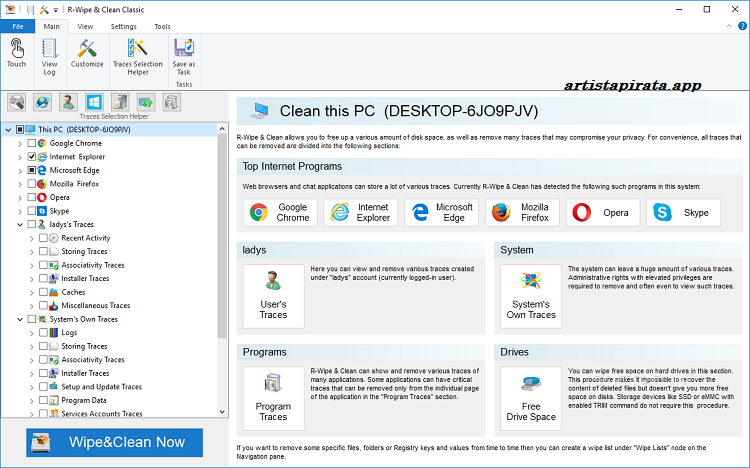
Task: Switch to the Settings ribbon tab
Action: [x=124, y=26]
